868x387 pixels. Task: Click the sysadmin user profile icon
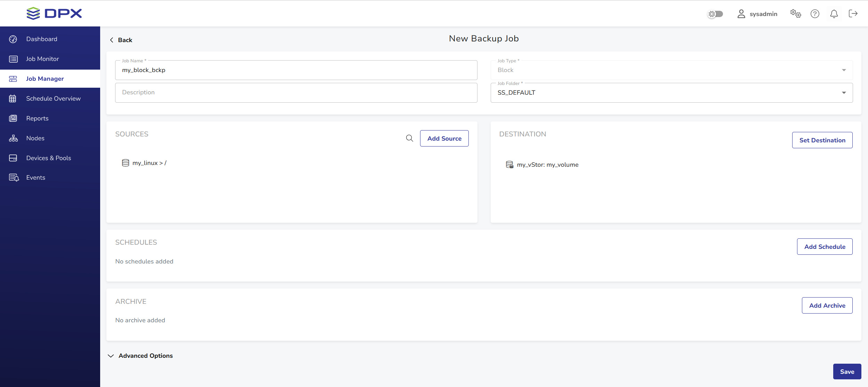coord(741,14)
